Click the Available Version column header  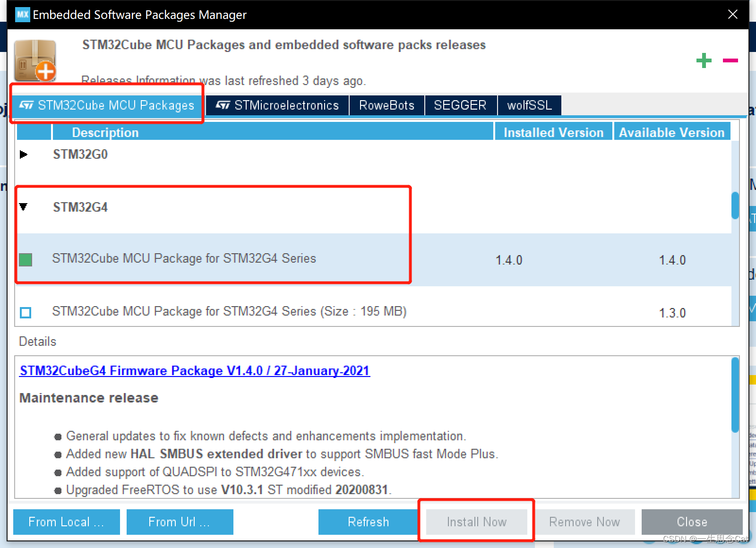click(671, 132)
